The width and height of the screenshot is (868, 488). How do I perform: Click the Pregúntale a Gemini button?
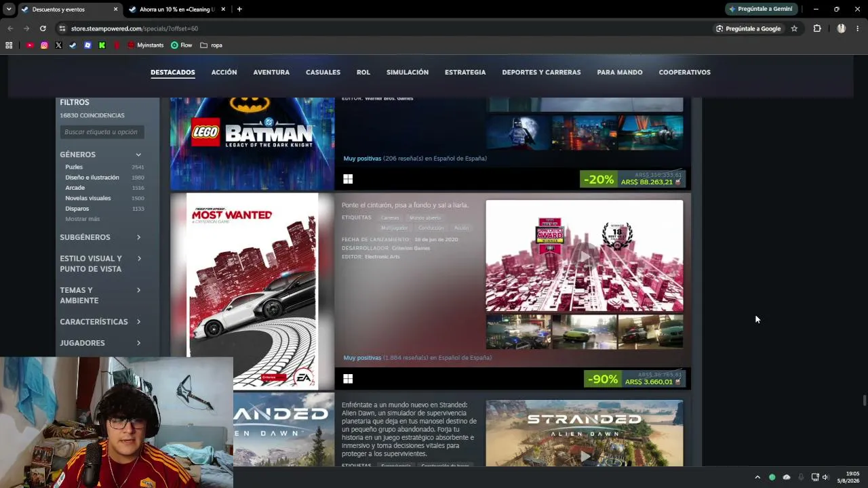[760, 9]
